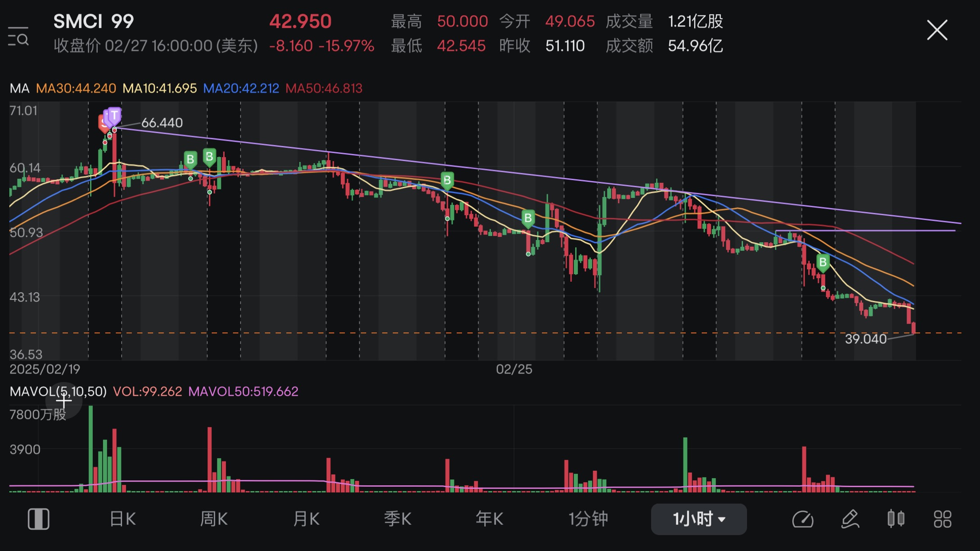Switch to 月K monthly chart tab
This screenshot has height=551, width=980.
[306, 519]
